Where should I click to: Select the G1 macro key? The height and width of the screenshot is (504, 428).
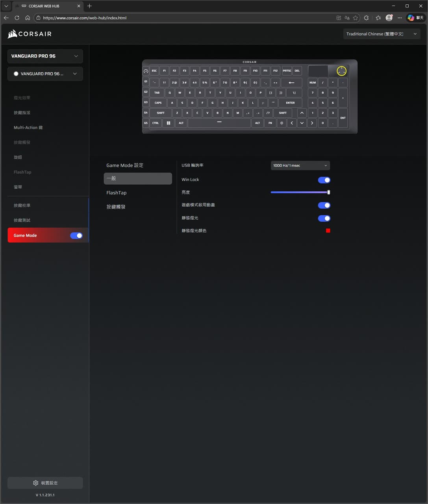tap(146, 82)
